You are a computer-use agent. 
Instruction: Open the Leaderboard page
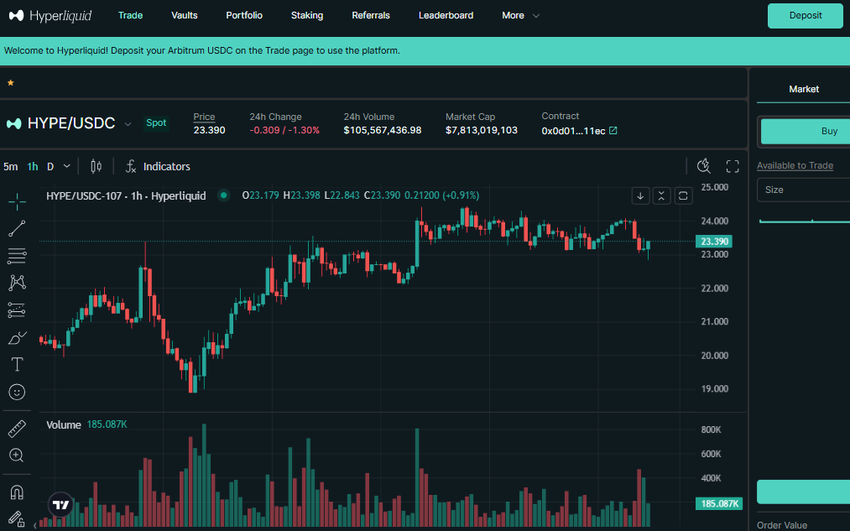click(446, 16)
